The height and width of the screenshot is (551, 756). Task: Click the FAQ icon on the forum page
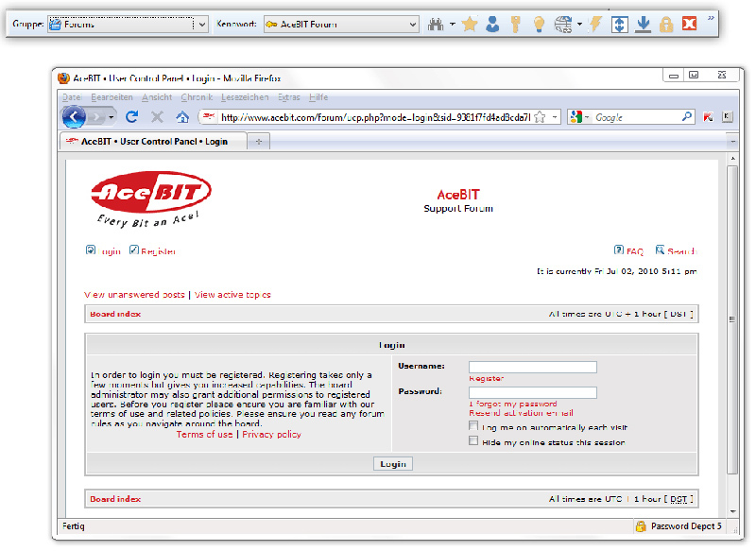click(619, 250)
